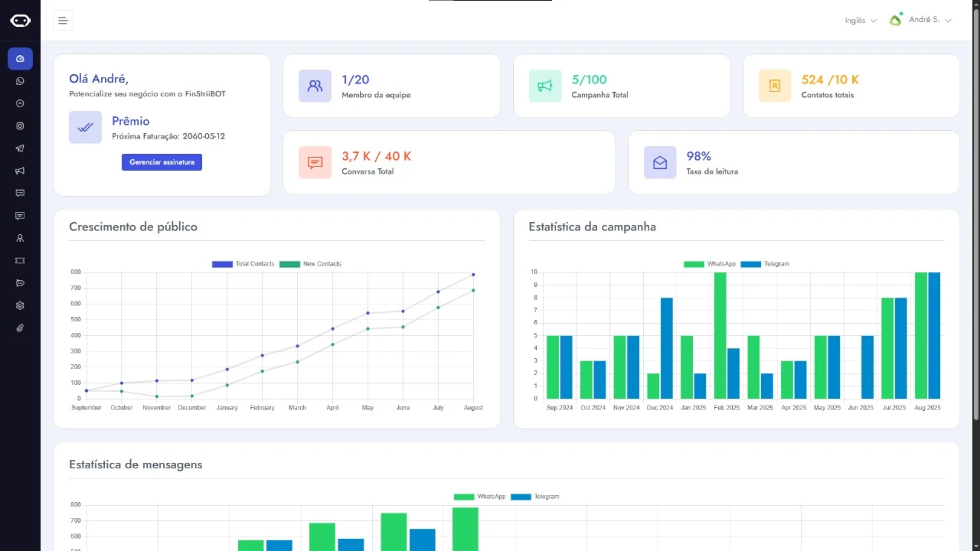Click Próxima Faturação date text
This screenshot has width=980, height=551.
coord(168,136)
